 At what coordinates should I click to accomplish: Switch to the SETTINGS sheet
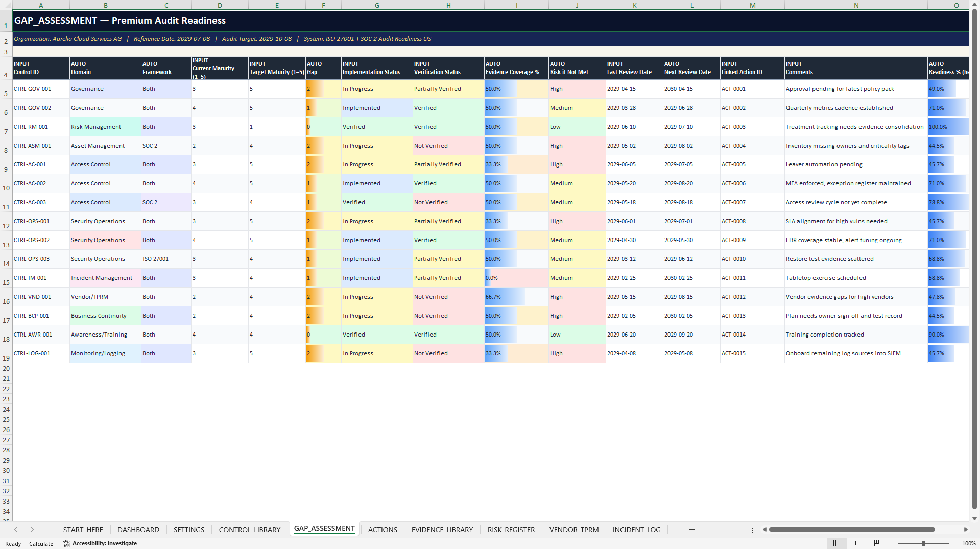click(189, 530)
